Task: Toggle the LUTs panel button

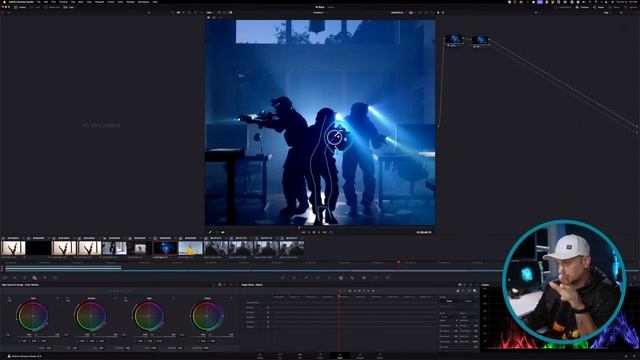Action: click(x=35, y=7)
